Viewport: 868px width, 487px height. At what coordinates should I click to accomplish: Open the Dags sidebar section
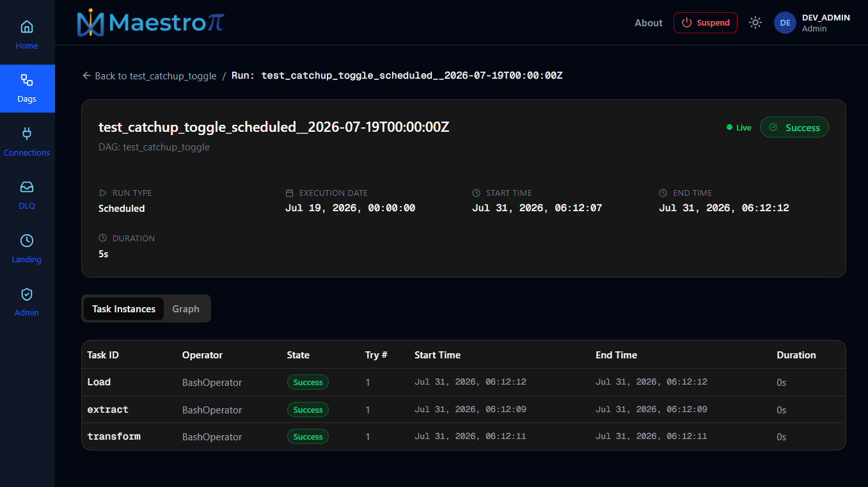pos(27,88)
